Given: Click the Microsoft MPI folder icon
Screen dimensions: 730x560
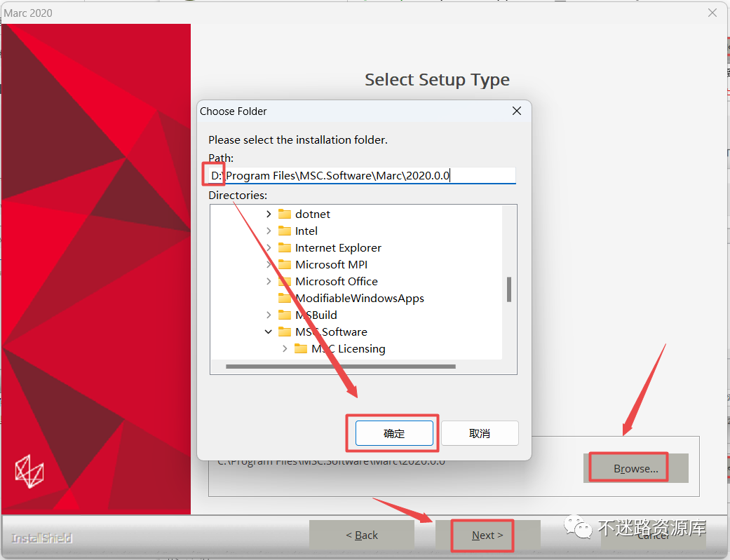Looking at the screenshot, I should tap(285, 264).
